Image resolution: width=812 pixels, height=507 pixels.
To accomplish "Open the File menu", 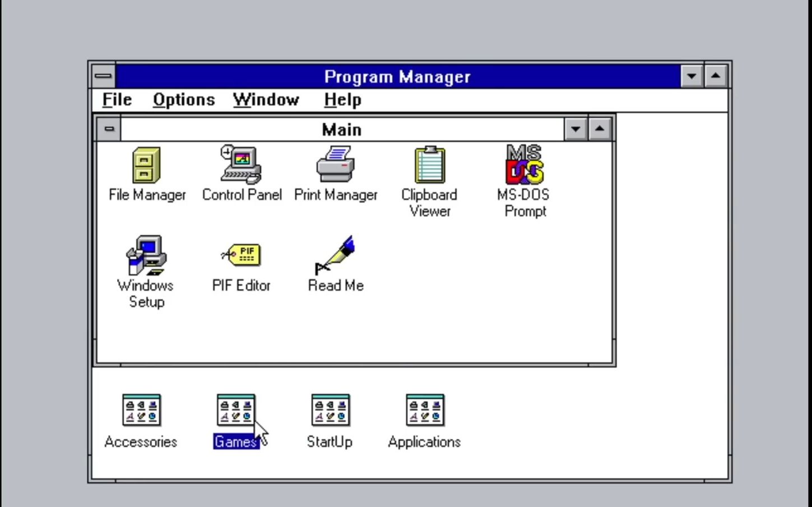I will (117, 100).
